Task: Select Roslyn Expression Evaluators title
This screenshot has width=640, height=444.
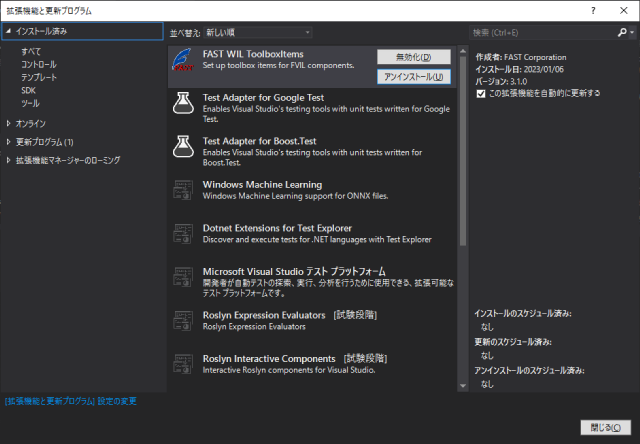Action: [x=264, y=315]
